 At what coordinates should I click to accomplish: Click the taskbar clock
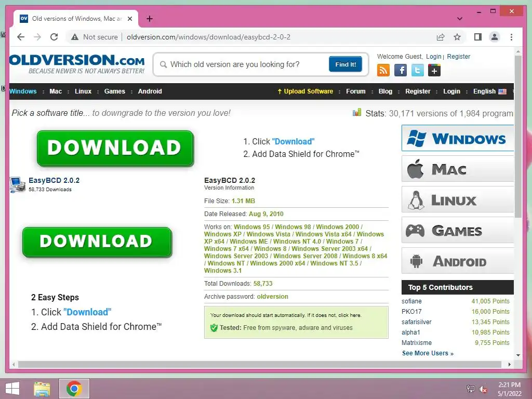[509, 389]
